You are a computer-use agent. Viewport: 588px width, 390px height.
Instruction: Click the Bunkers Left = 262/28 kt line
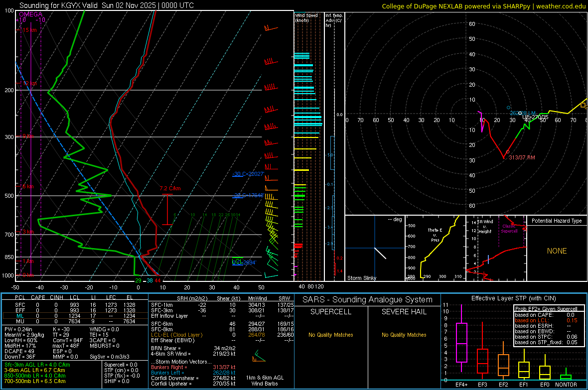click(193, 373)
